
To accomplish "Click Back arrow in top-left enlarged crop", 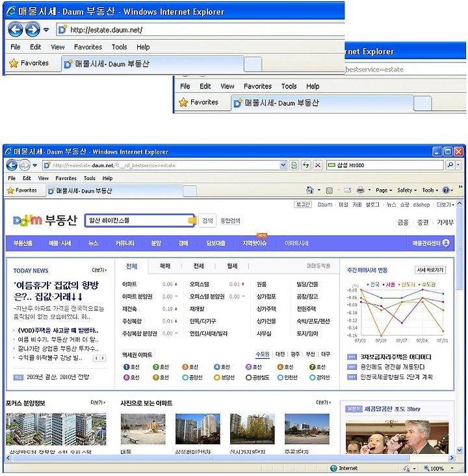I will point(15,29).
